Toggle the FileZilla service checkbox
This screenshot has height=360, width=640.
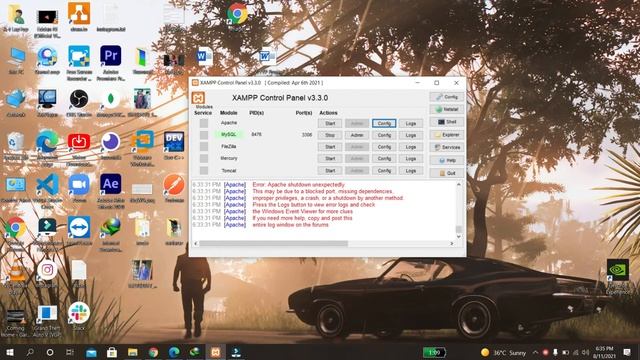coord(204,147)
